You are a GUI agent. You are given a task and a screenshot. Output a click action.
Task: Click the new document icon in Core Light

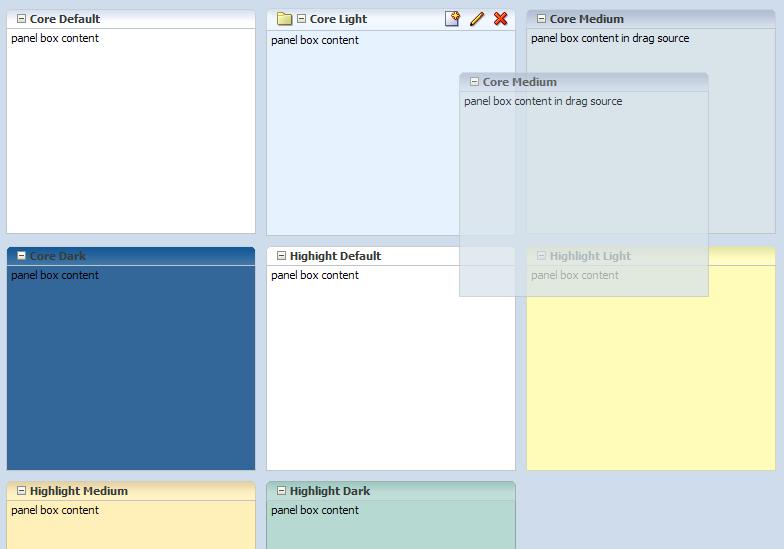(452, 19)
